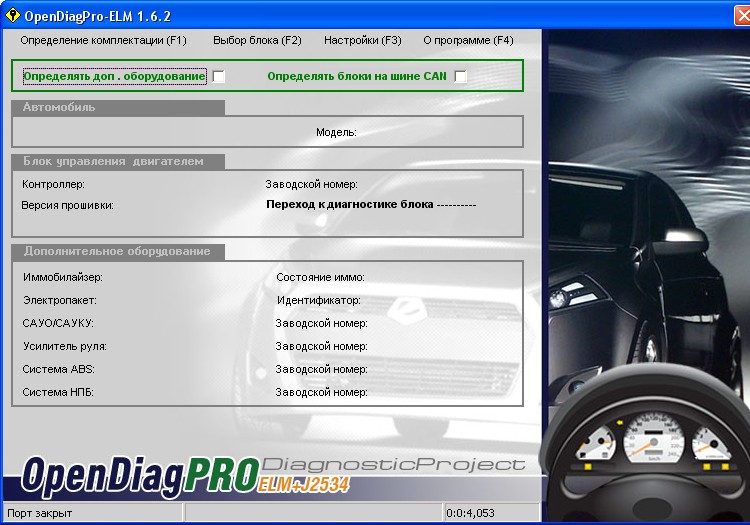Click Заводской номер: in Система НПБ row
This screenshot has width=750, height=525.
pyautogui.click(x=321, y=392)
